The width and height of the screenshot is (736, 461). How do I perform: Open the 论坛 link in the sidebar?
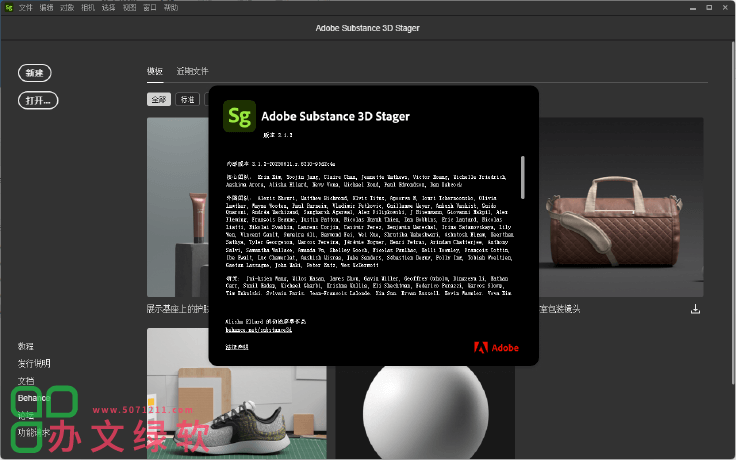click(x=26, y=415)
